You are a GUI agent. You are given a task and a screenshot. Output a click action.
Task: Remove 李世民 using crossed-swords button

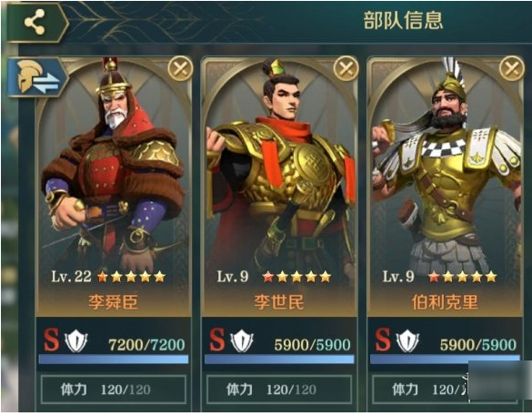(x=346, y=68)
